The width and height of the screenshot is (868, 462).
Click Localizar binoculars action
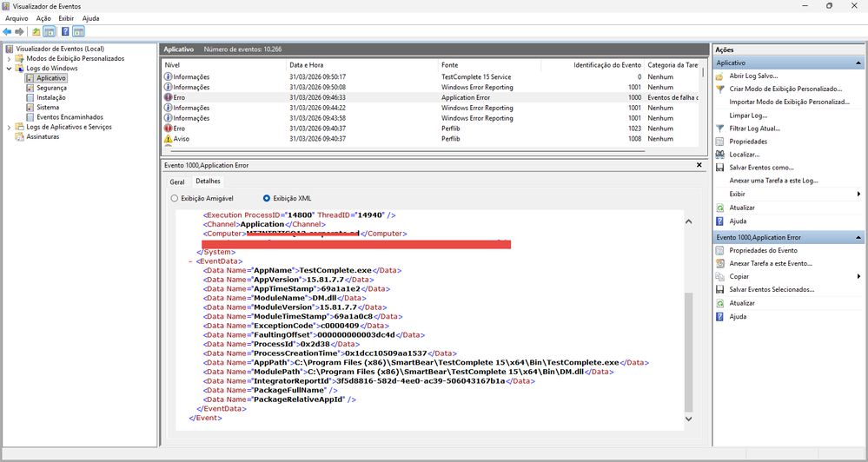[x=744, y=155]
